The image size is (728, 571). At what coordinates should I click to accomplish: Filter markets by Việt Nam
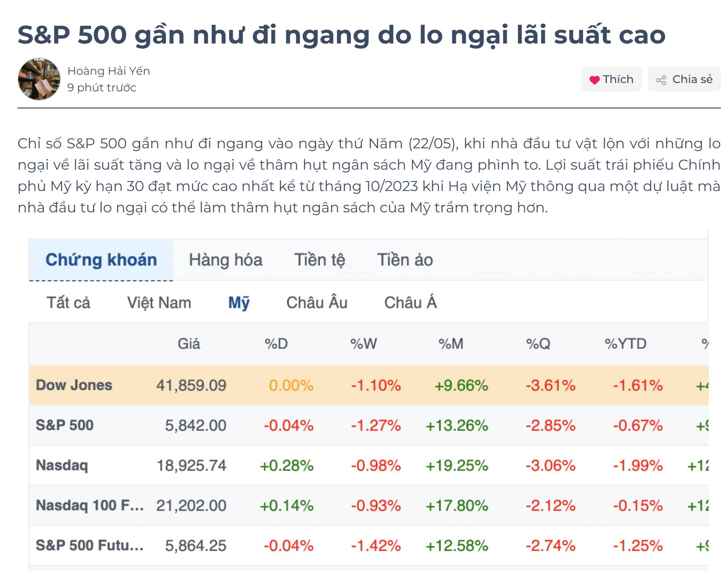[159, 303]
